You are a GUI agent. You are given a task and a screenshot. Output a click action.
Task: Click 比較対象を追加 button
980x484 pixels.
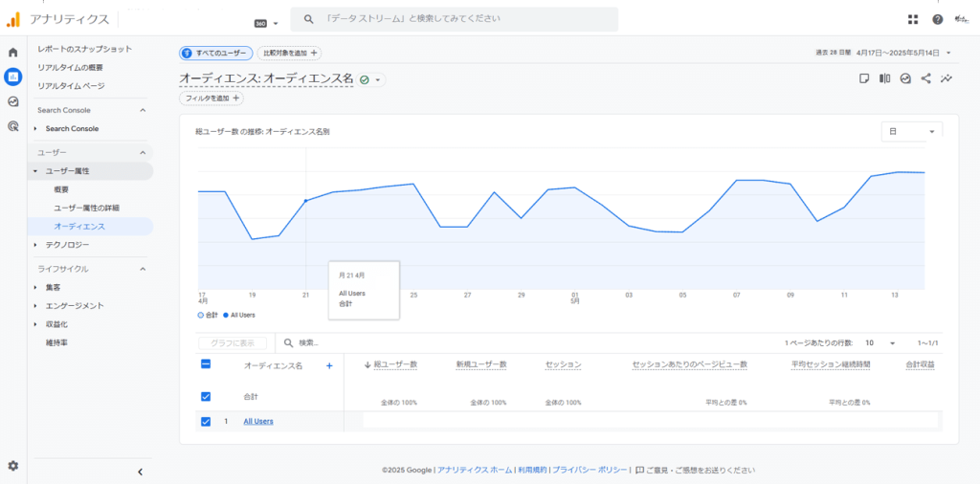289,53
